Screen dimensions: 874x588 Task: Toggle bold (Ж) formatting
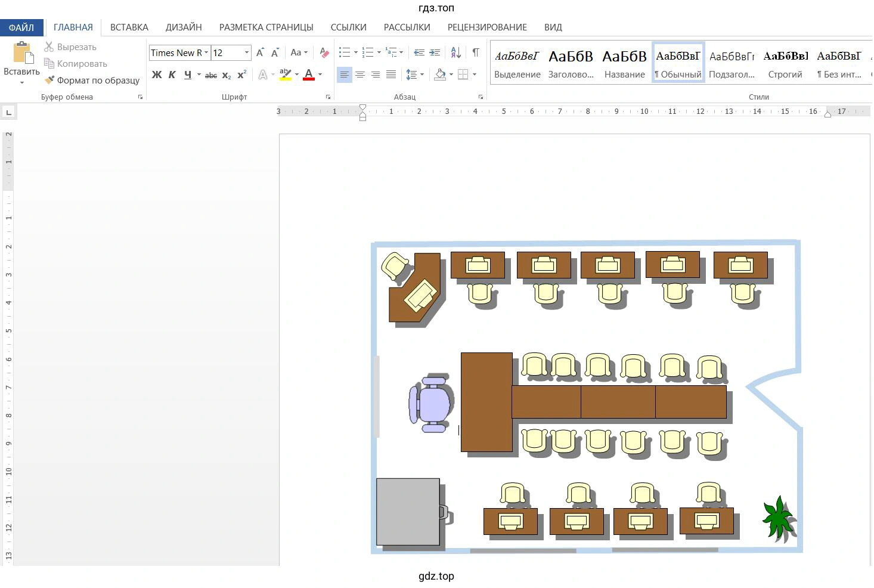157,75
